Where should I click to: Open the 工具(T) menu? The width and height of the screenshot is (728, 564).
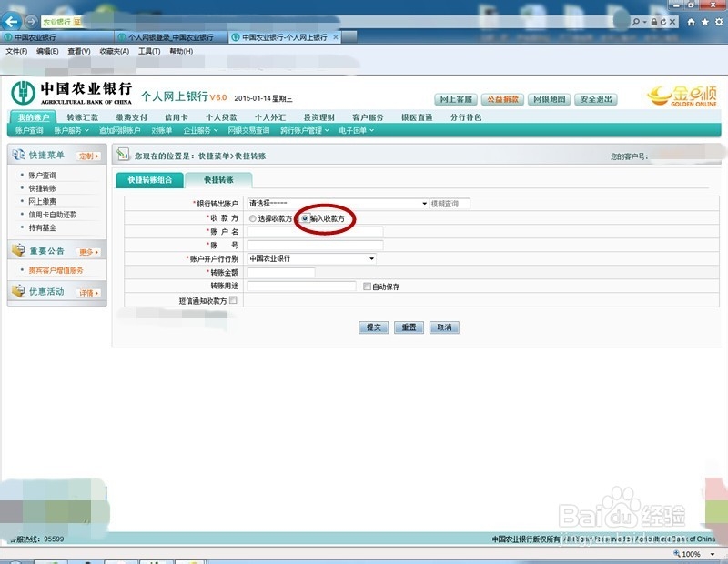pyautogui.click(x=149, y=51)
